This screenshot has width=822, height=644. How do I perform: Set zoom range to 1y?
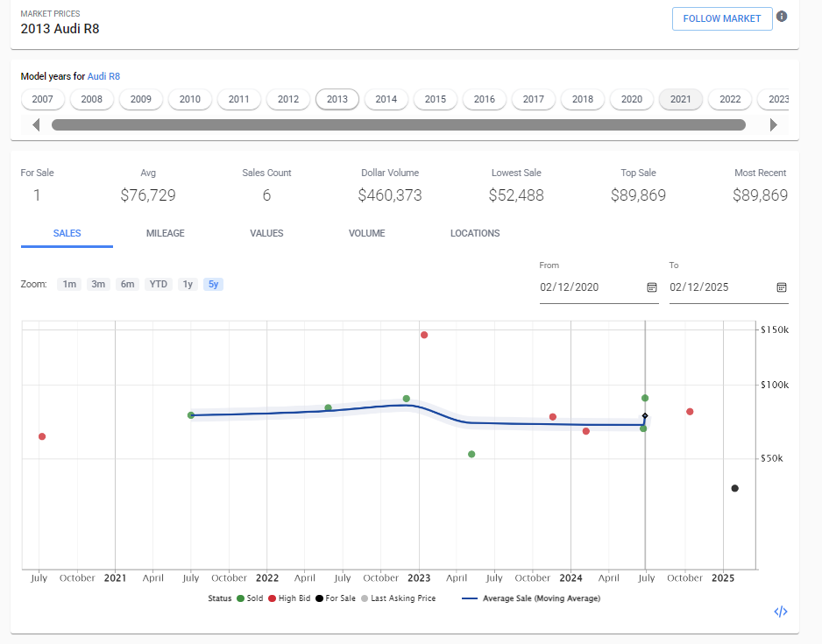coord(187,284)
